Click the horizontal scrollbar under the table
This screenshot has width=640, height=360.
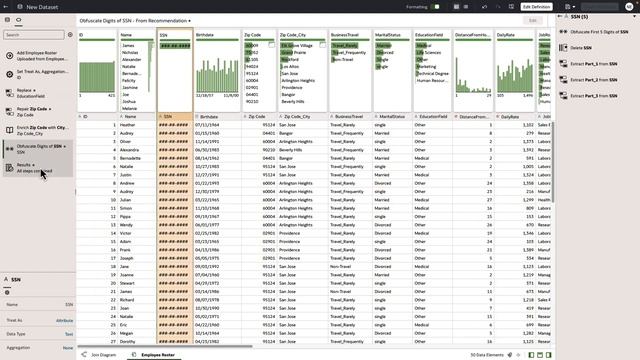pos(165,347)
